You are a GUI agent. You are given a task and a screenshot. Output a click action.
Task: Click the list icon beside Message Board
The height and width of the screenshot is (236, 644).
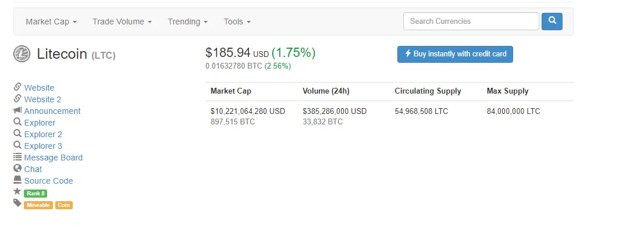coord(17,157)
